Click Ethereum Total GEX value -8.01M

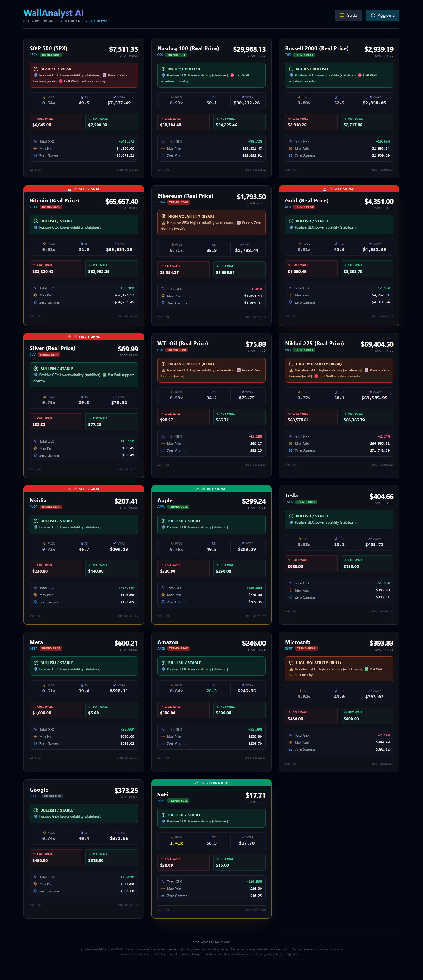(x=256, y=289)
